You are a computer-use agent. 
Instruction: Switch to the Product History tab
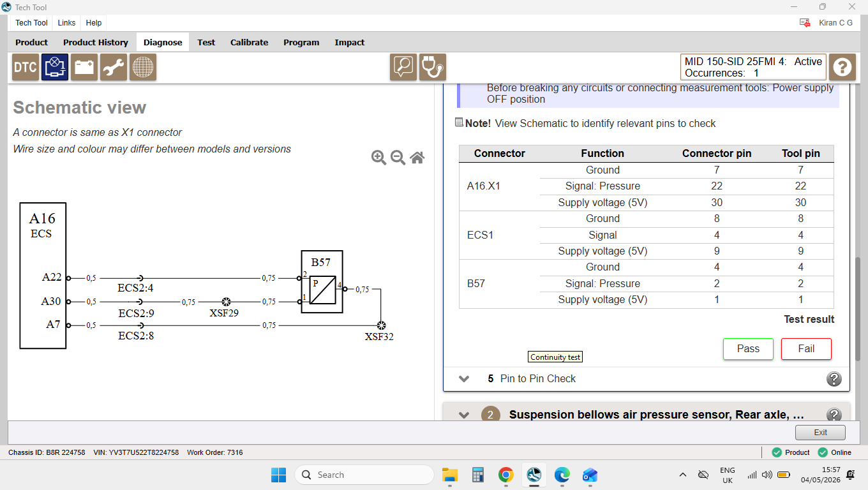click(96, 43)
